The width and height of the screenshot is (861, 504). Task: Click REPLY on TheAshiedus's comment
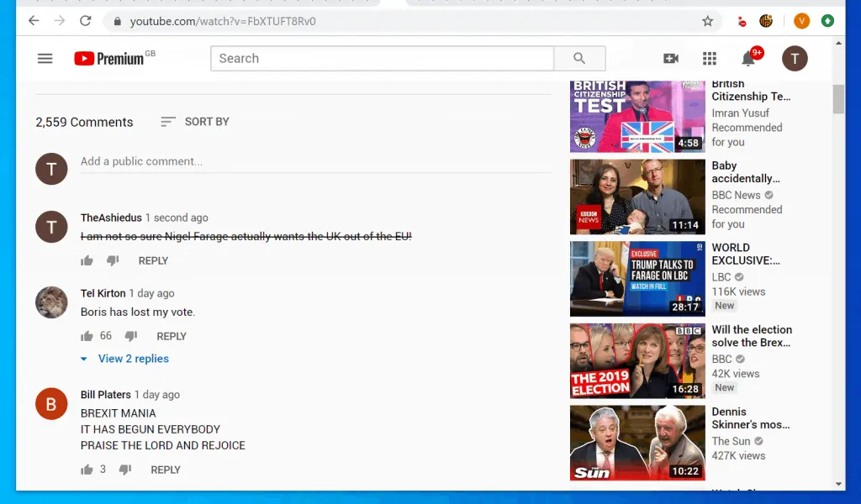click(153, 260)
